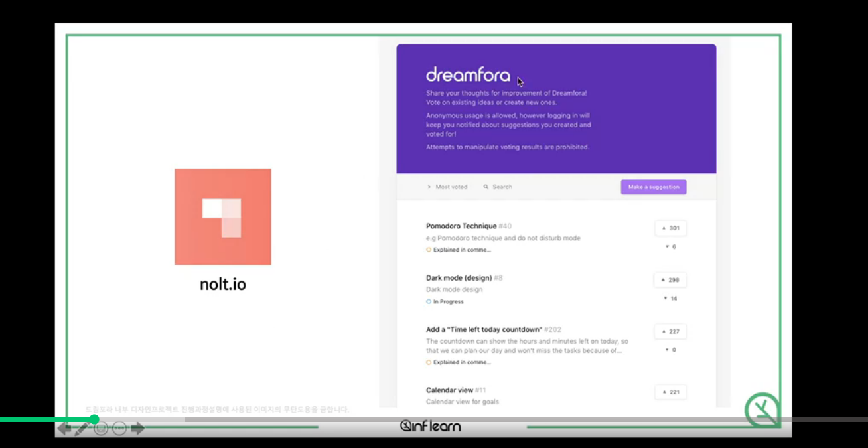Open the Most voted sort dropdown
868x448 pixels.
pyautogui.click(x=447, y=187)
